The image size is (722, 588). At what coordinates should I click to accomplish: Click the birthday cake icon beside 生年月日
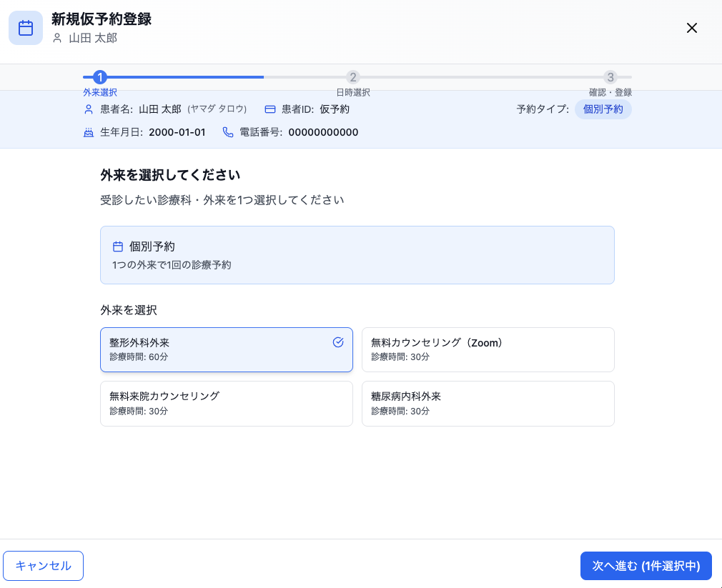point(89,132)
